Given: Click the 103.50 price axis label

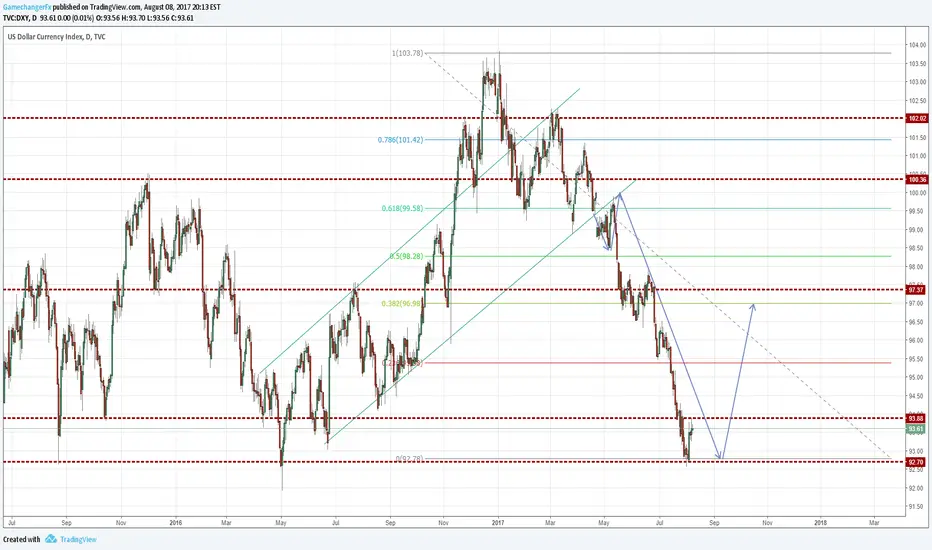Looking at the screenshot, I should point(917,63).
